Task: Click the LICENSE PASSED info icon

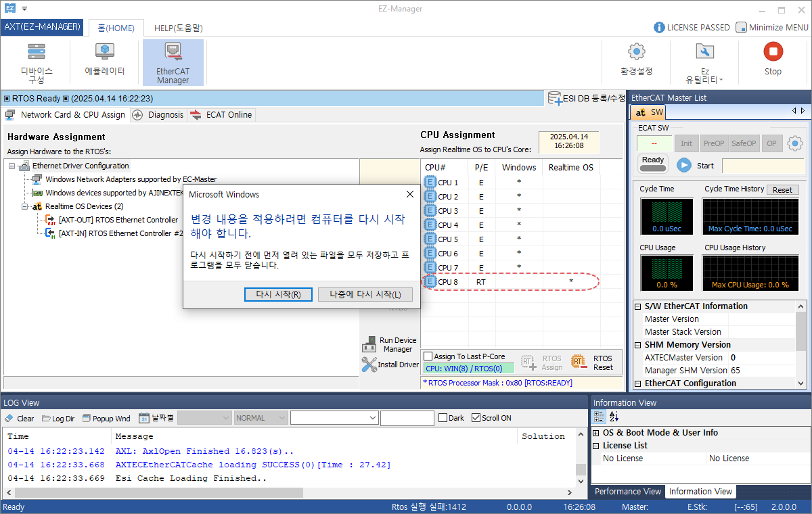Action: (x=659, y=28)
